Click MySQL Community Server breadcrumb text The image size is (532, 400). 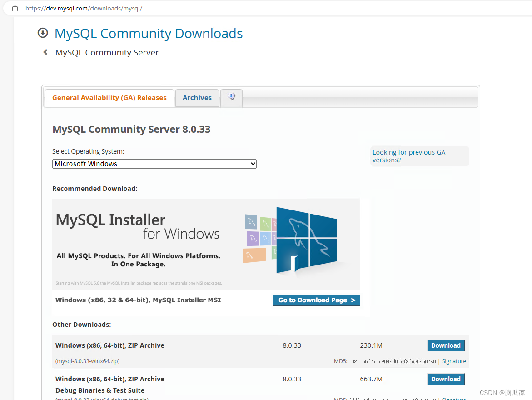pyautogui.click(x=107, y=53)
